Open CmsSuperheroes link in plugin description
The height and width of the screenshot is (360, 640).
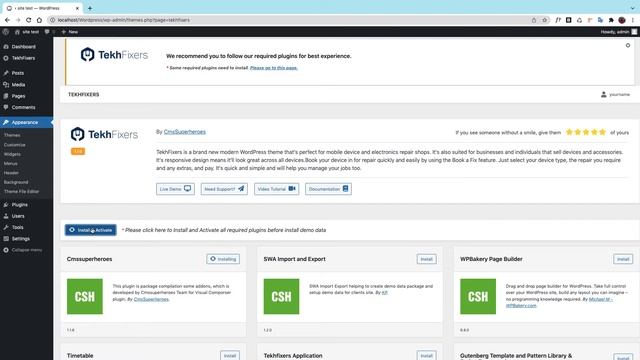[151, 299]
